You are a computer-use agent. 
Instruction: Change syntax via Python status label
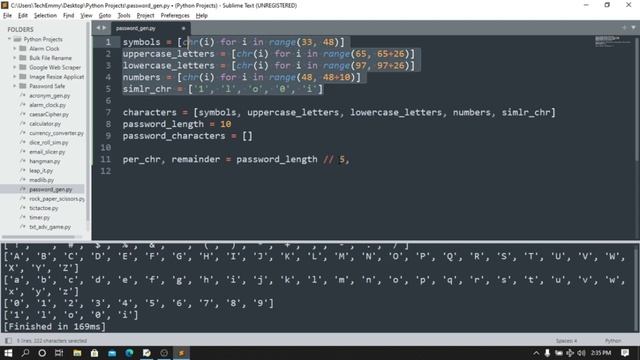click(613, 341)
